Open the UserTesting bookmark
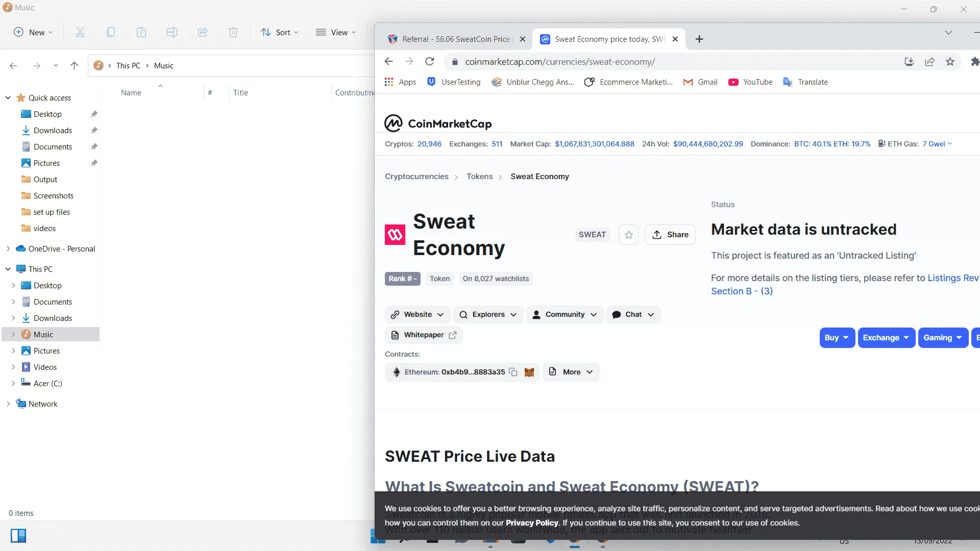980x551 pixels. coord(454,82)
